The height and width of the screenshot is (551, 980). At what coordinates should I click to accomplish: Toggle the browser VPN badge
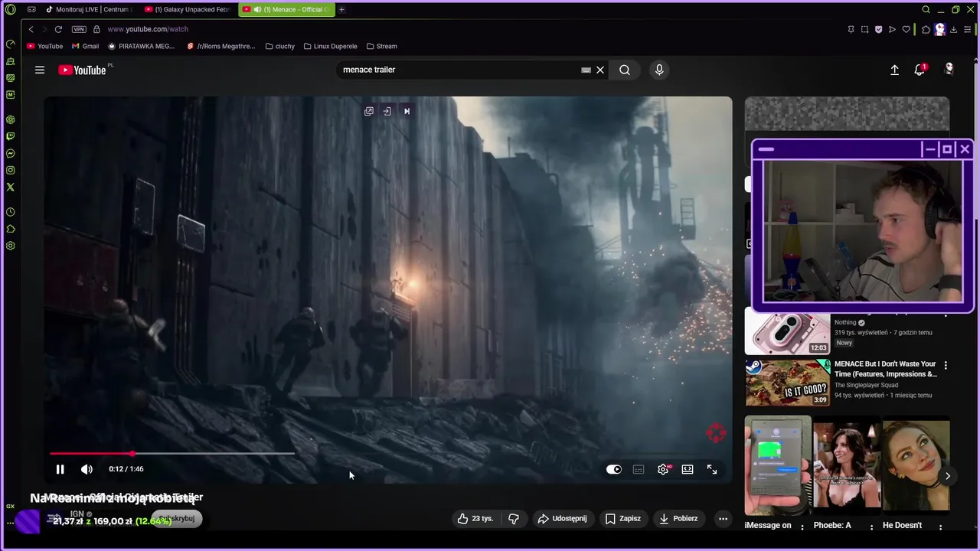[x=79, y=29]
